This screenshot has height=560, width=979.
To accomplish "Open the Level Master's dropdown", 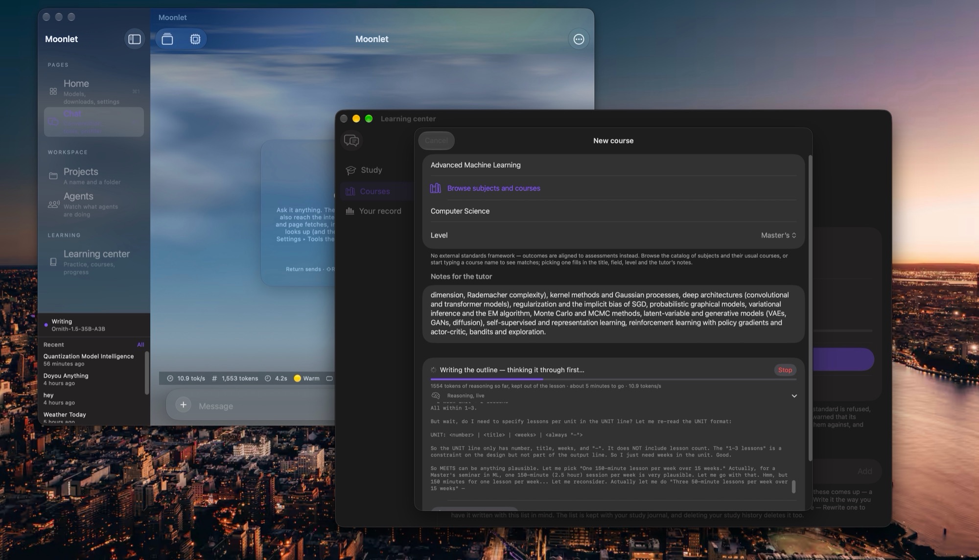I will 778,235.
